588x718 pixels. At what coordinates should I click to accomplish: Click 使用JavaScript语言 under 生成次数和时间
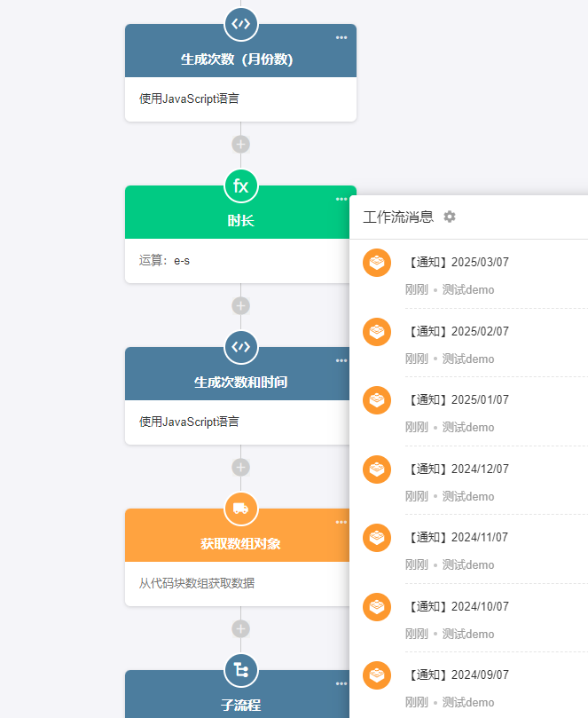[x=189, y=422]
